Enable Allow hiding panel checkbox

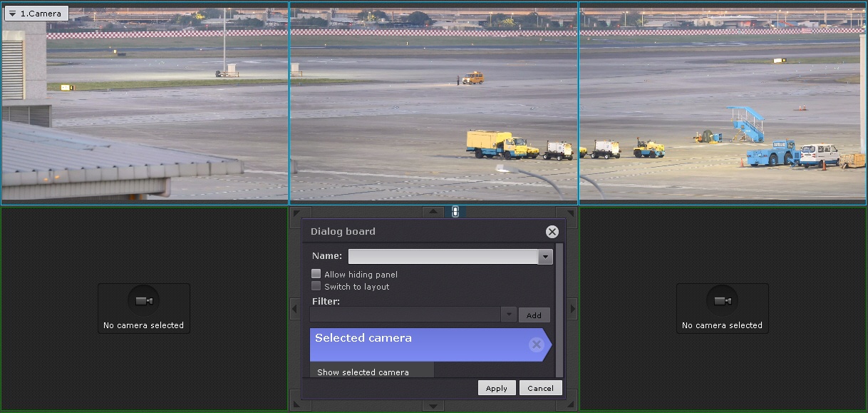click(316, 274)
